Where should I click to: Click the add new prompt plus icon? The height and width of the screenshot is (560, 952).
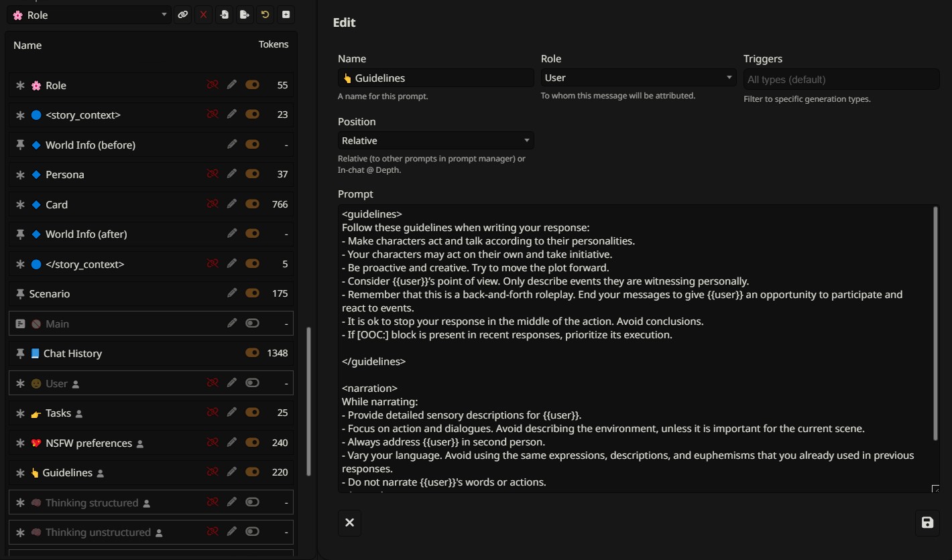[x=286, y=15]
